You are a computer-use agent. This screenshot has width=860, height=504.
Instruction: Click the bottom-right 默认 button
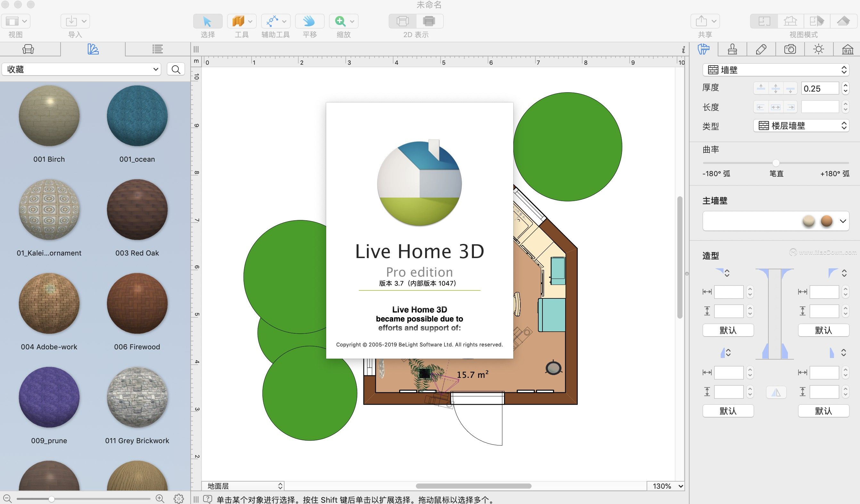823,411
